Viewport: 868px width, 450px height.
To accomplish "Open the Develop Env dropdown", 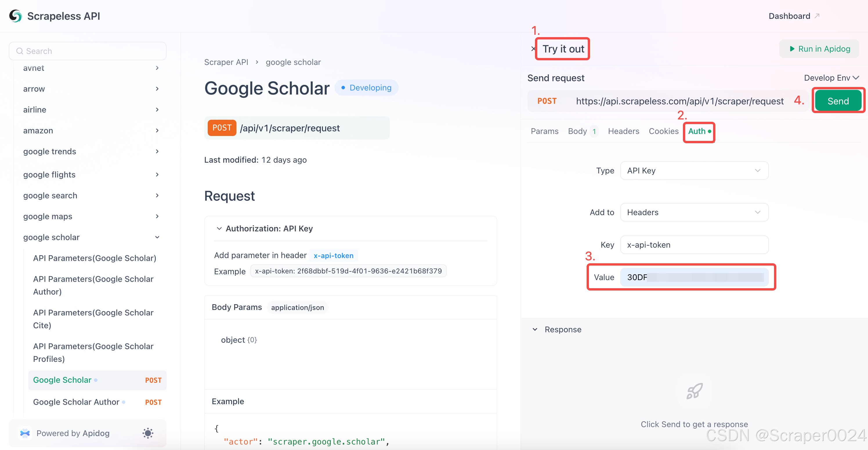I will [831, 78].
